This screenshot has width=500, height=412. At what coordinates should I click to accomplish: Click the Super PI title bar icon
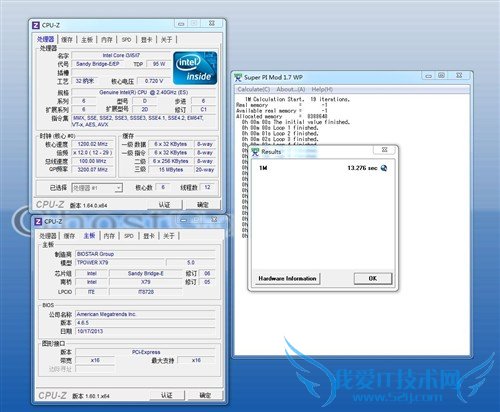[x=237, y=78]
